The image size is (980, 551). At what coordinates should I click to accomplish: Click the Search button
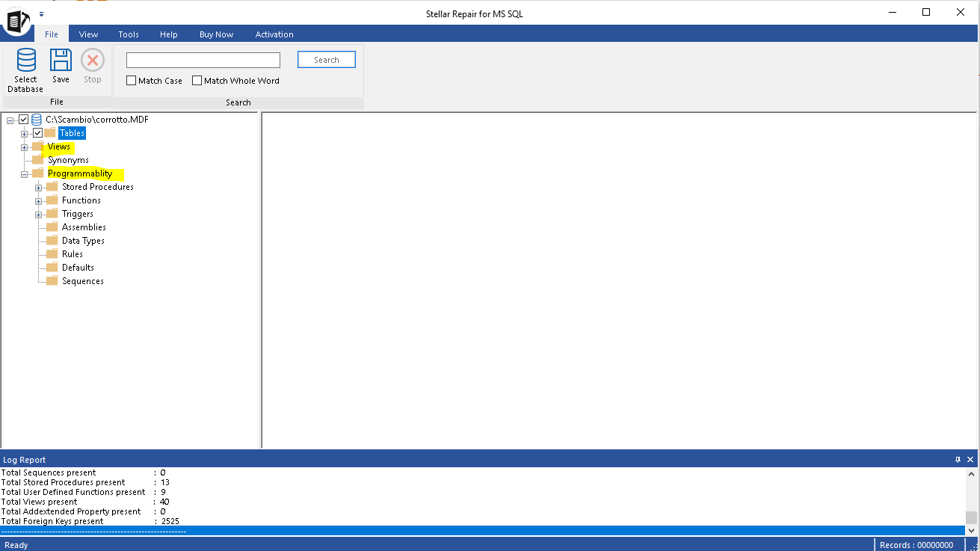(327, 60)
